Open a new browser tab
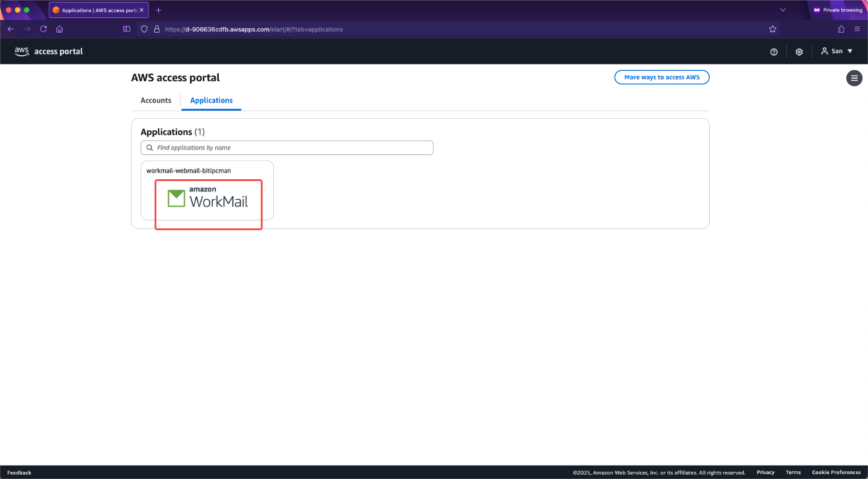Viewport: 868px width, 479px height. click(159, 10)
